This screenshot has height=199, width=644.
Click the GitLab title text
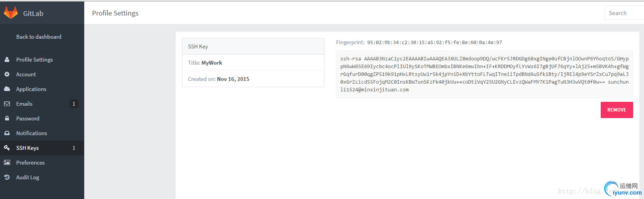click(33, 14)
